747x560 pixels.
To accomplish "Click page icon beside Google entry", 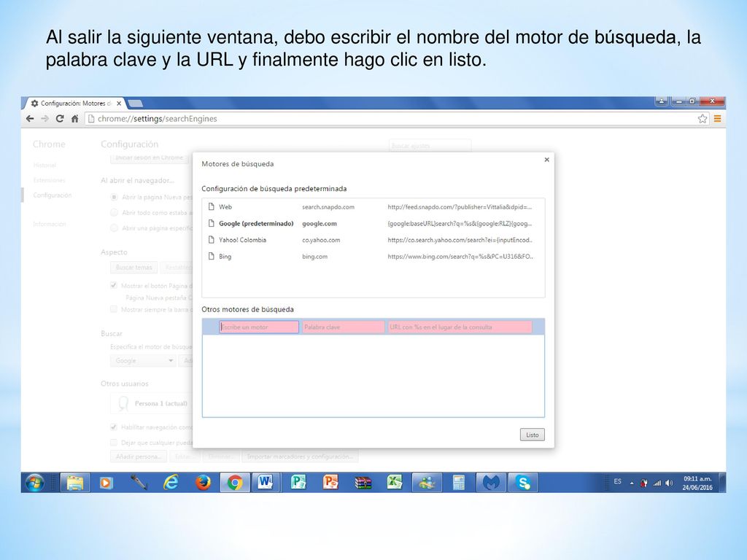I will coord(212,223).
